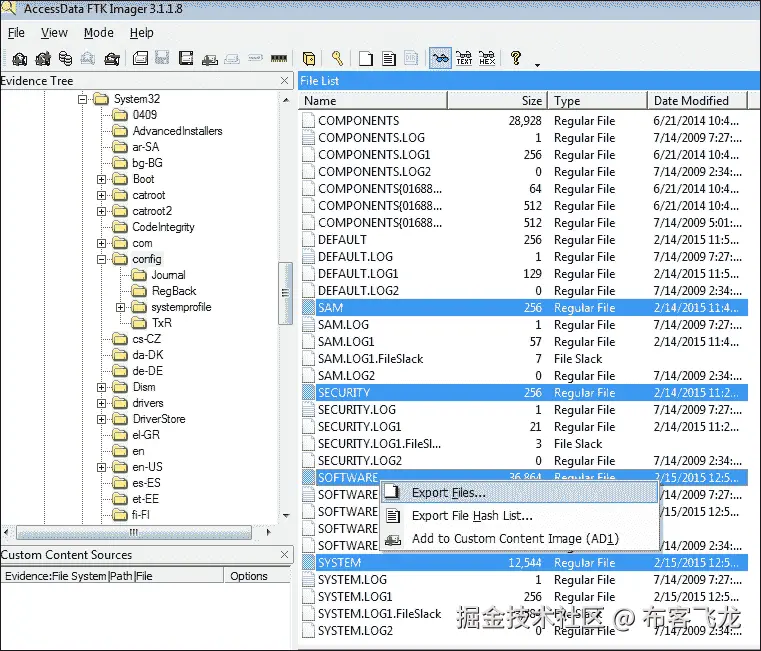Open the File menu

pos(16,33)
